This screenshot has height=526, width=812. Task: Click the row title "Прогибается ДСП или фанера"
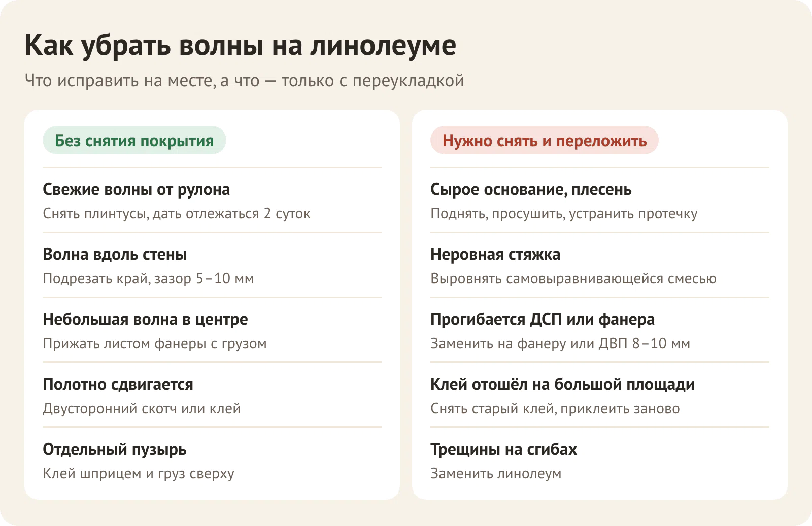(x=543, y=319)
